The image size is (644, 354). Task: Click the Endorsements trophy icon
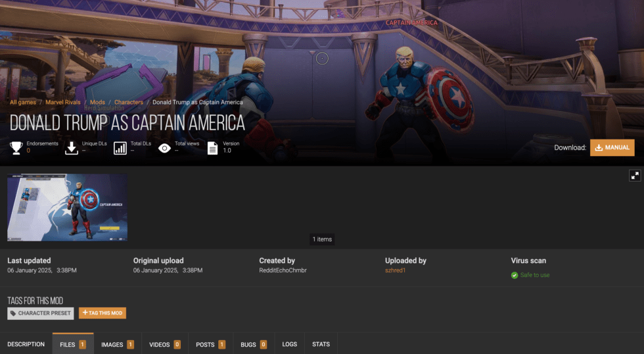point(16,147)
